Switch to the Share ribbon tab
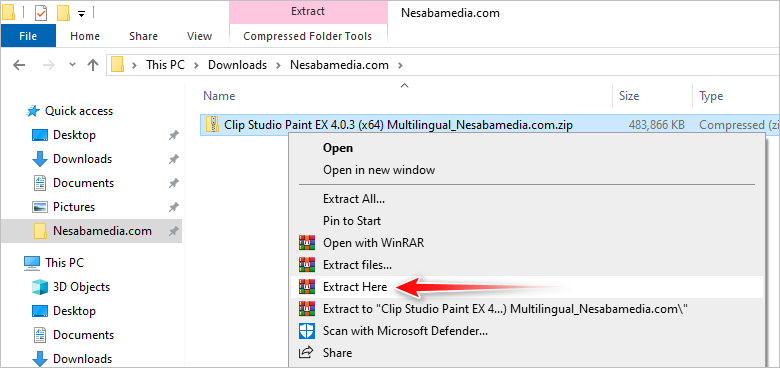The height and width of the screenshot is (368, 780). [x=143, y=36]
